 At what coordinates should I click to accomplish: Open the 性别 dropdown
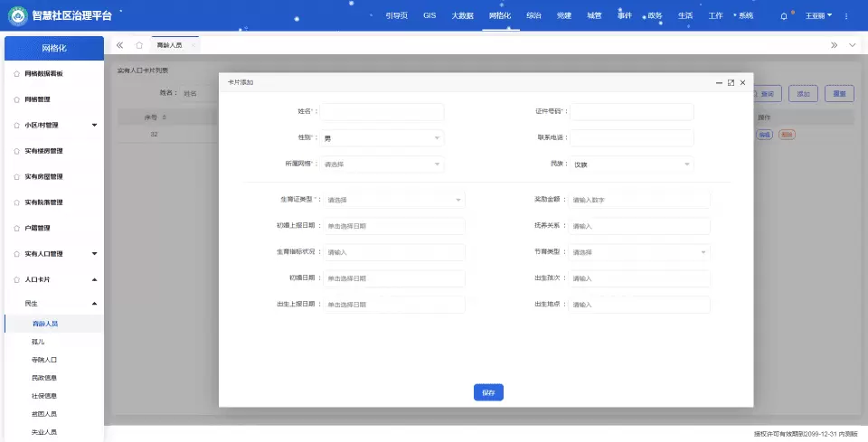(x=382, y=138)
